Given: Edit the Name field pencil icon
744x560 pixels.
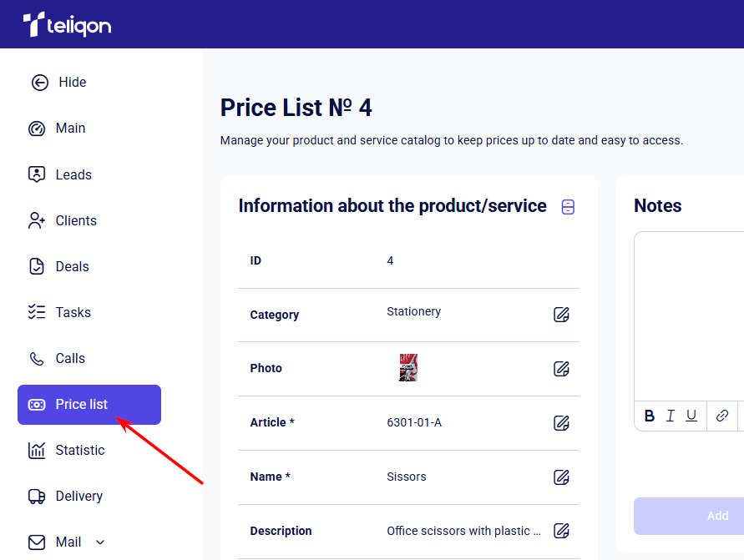Looking at the screenshot, I should click(562, 477).
